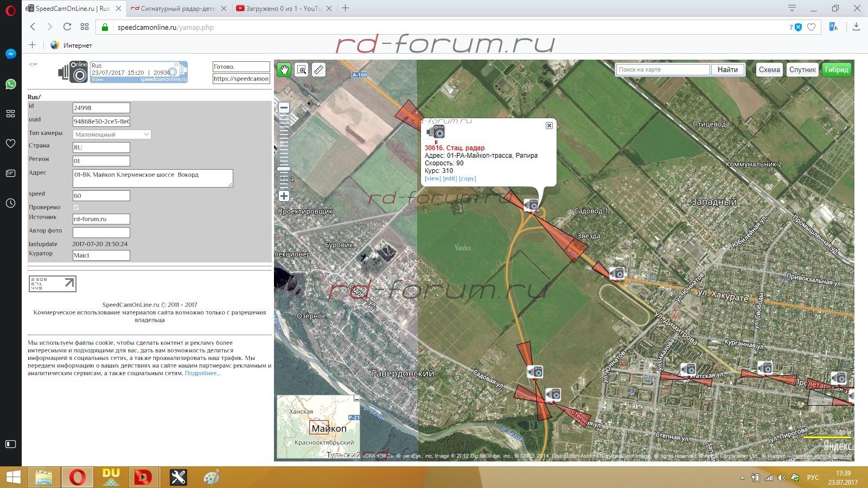Switch map to Гибрид view
Viewport: 868px width, 488px height.
(836, 69)
